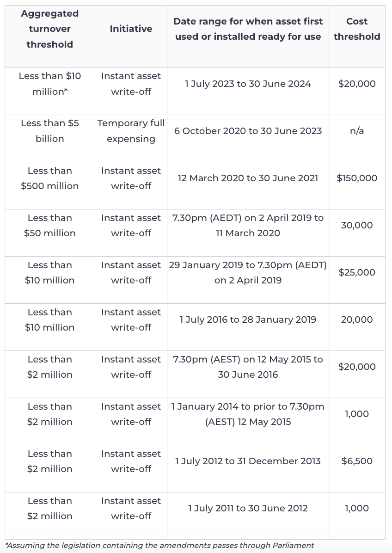Select the '1 July 2011 to 30 June 2012' cell
This screenshot has width=392, height=553.
(x=248, y=508)
